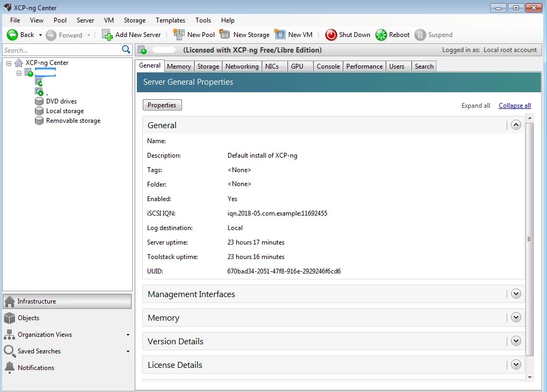Open the Forward history dropdown arrow
The height and width of the screenshot is (392, 547).
click(x=89, y=35)
